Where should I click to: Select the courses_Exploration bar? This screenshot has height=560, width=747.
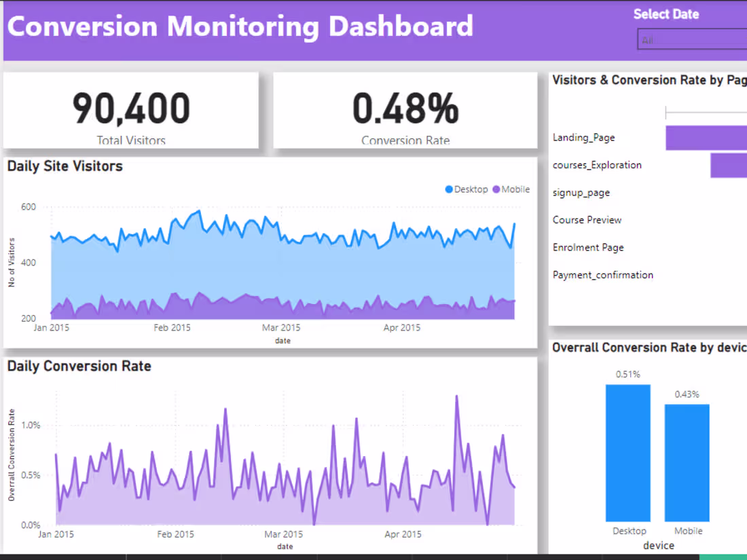point(729,165)
